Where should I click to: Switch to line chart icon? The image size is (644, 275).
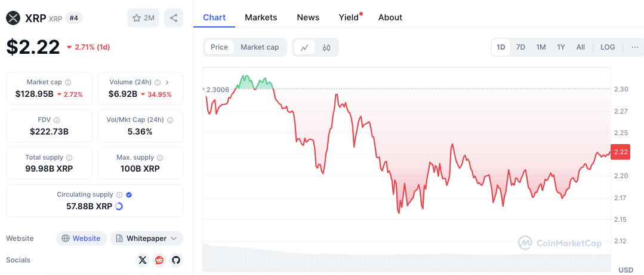(304, 47)
